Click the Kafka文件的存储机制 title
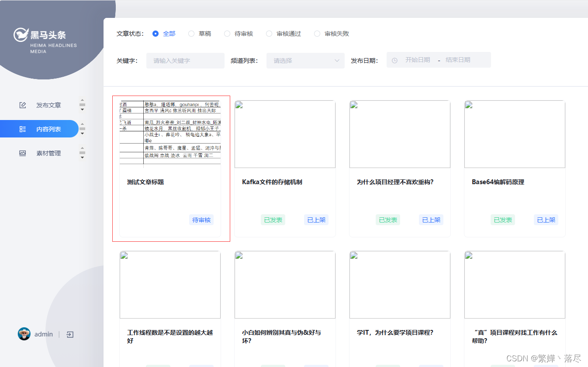588x367 pixels. 272,182
